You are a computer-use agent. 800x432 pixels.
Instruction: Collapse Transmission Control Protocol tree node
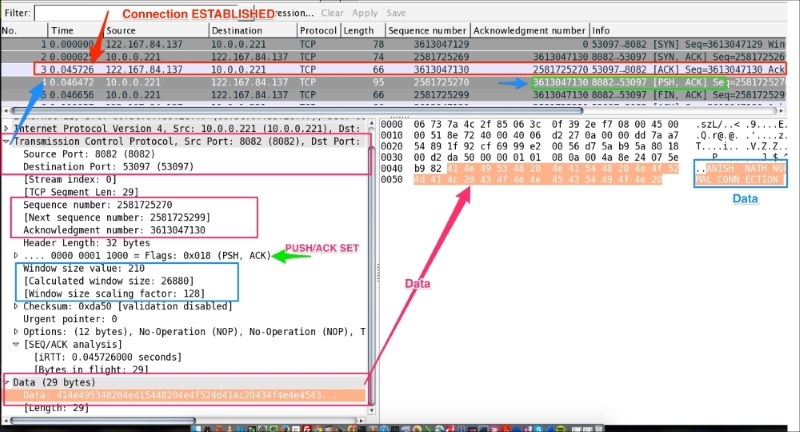point(6,141)
